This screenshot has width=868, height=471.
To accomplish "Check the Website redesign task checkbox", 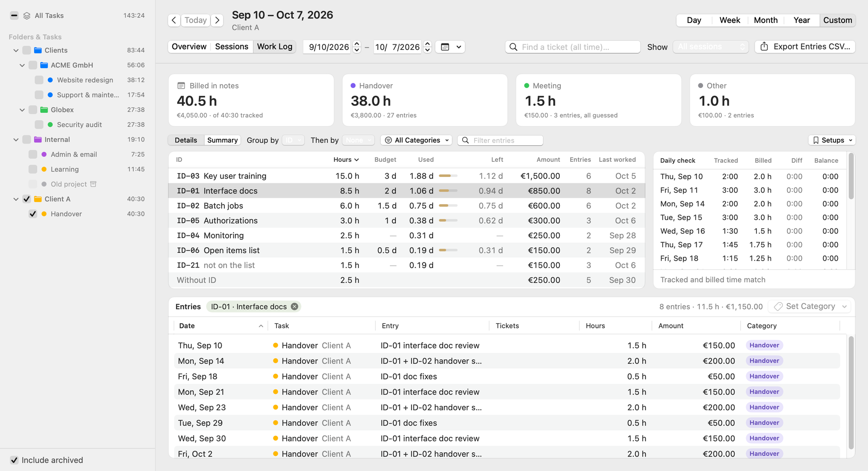I will click(39, 80).
